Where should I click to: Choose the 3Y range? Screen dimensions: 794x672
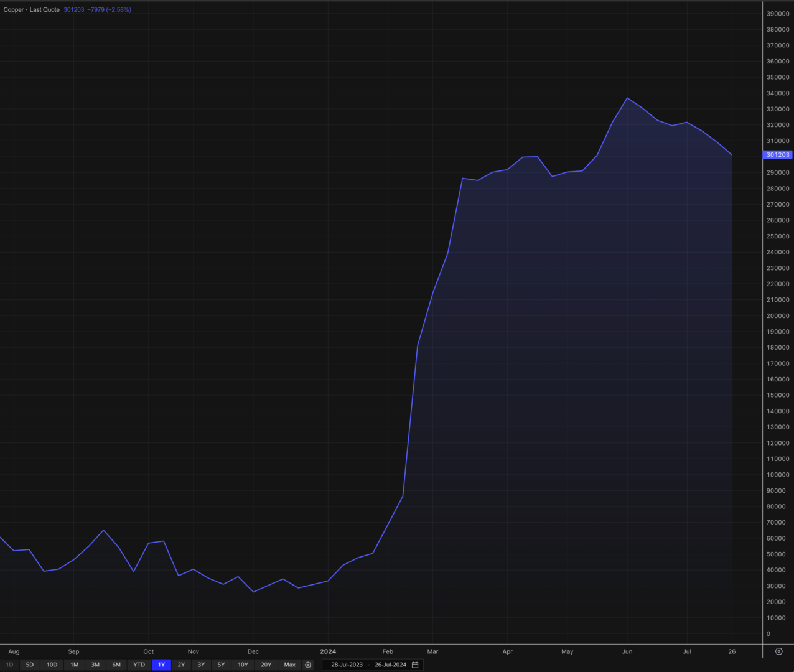pyautogui.click(x=201, y=665)
